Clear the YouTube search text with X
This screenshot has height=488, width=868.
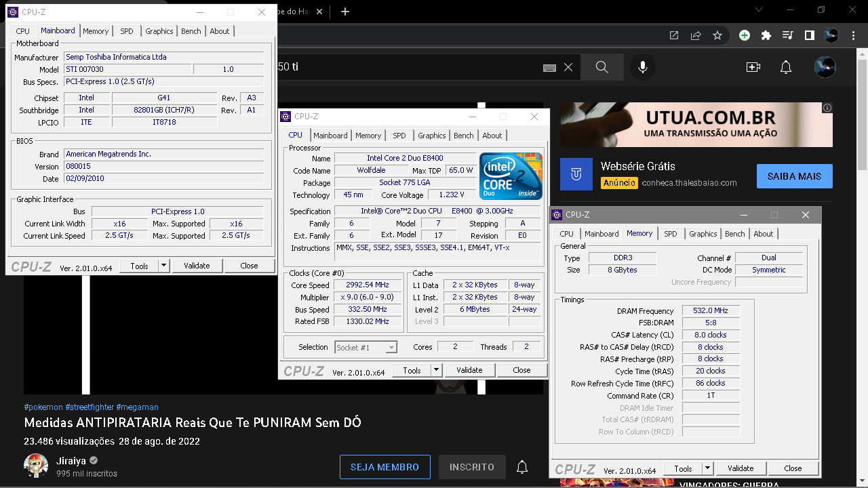click(x=568, y=67)
